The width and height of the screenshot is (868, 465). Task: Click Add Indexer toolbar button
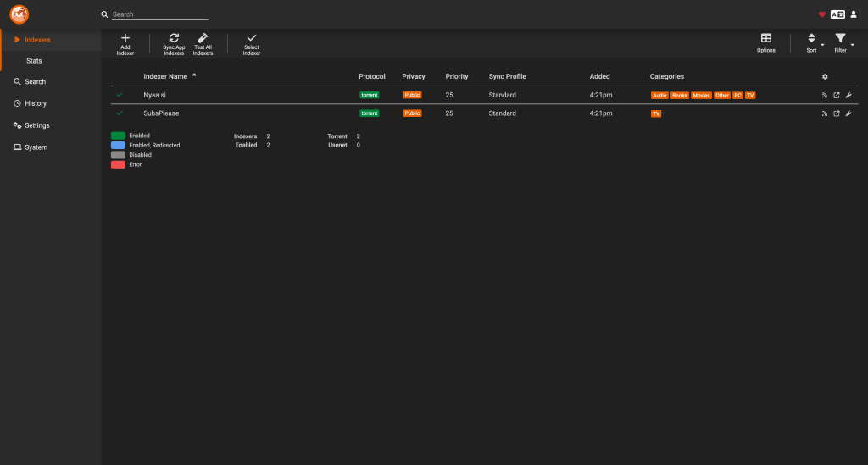(x=125, y=44)
